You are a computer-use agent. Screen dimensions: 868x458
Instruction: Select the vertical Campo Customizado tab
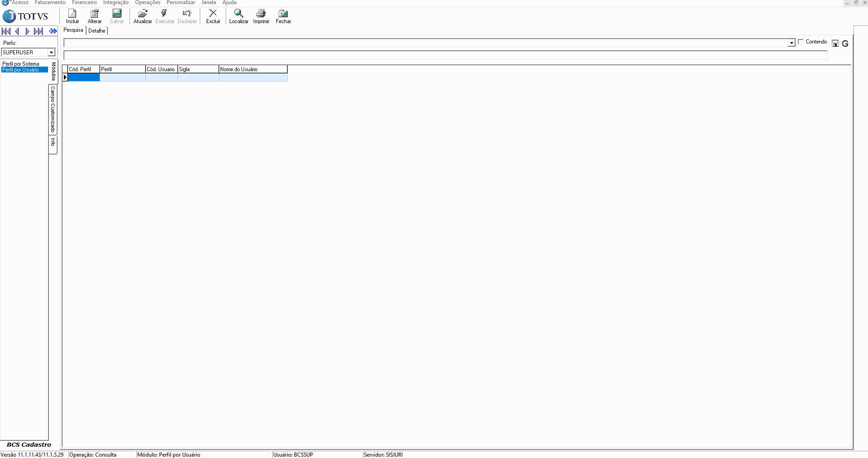[x=53, y=109]
